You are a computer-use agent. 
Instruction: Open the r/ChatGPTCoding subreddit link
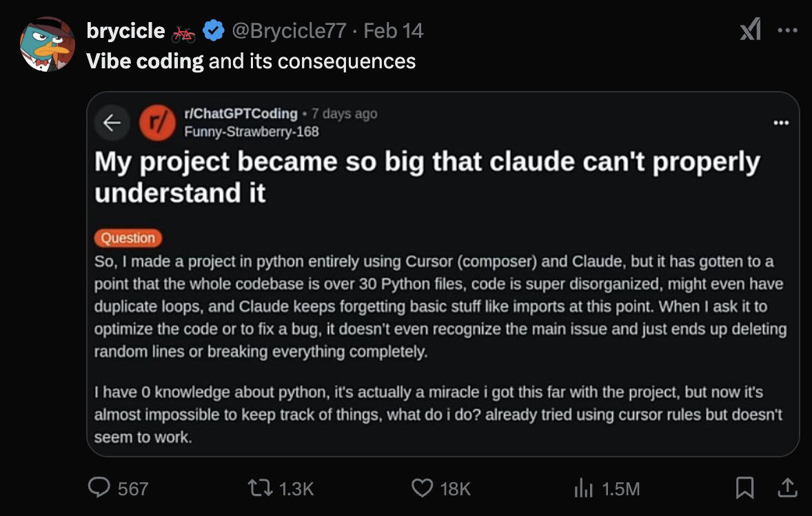click(241, 114)
